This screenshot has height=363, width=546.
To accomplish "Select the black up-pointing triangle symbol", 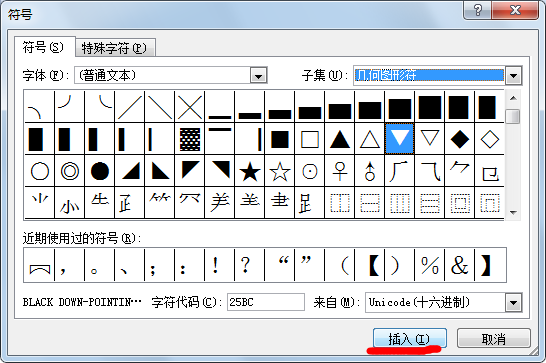I will click(x=340, y=139).
